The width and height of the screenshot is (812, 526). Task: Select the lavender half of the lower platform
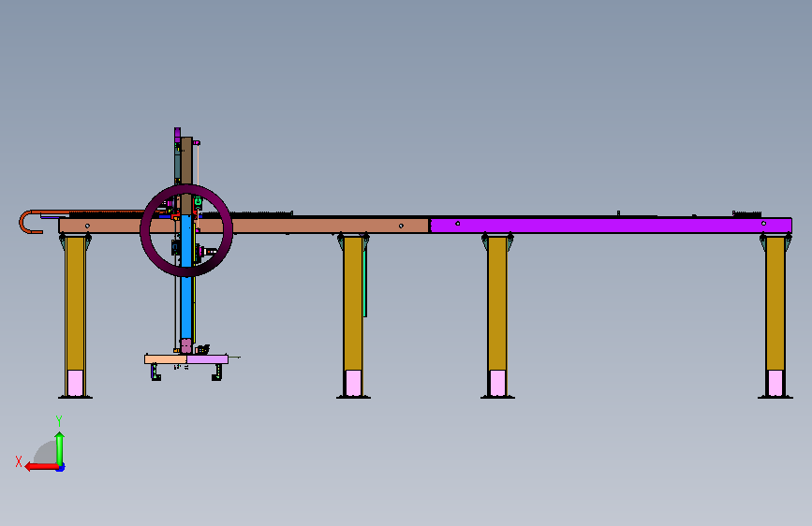click(x=207, y=359)
